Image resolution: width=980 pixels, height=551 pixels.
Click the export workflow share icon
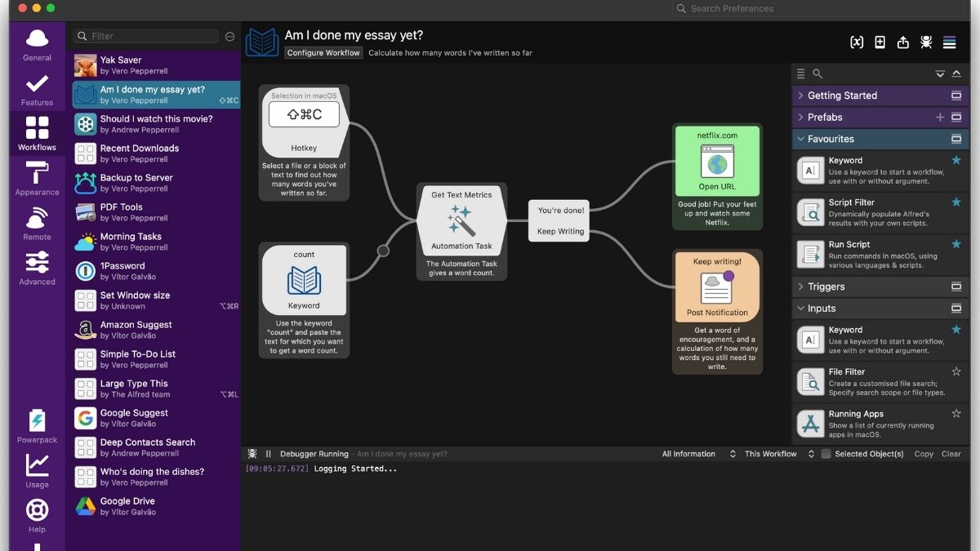pos(903,42)
